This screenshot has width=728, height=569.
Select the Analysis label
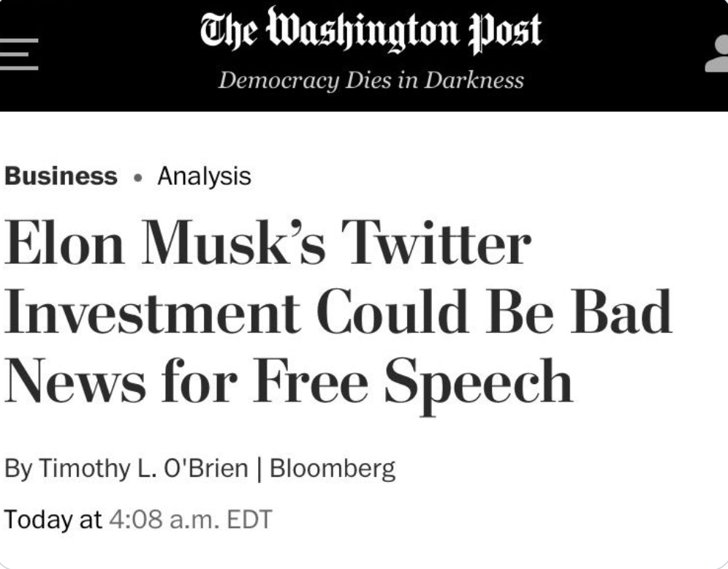click(x=204, y=177)
